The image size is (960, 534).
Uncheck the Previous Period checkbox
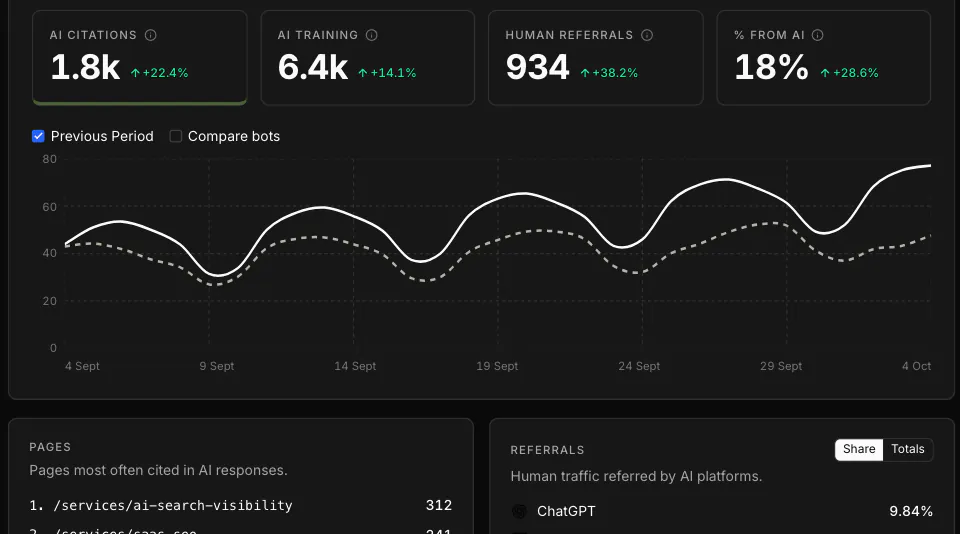pos(38,136)
